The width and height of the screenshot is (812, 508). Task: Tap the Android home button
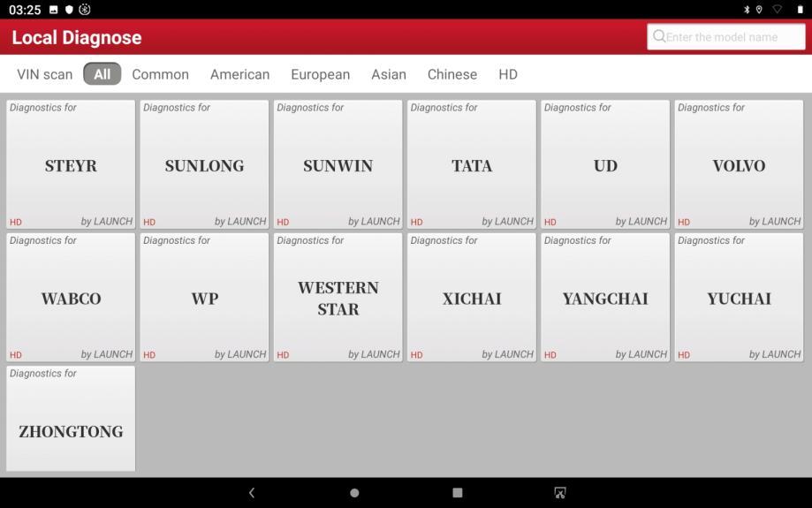tap(354, 493)
